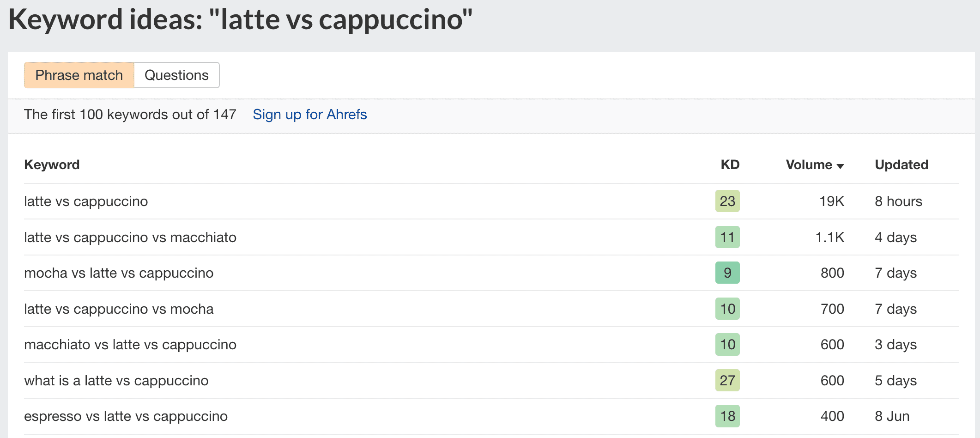
Task: Select "mocha vs latte vs cappuccino" keyword
Action: click(119, 273)
